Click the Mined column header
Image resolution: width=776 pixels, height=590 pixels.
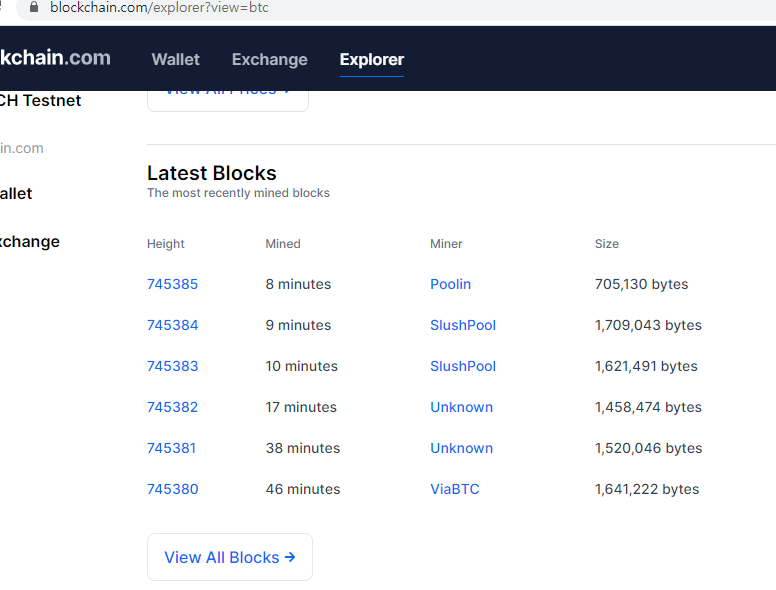[283, 244]
